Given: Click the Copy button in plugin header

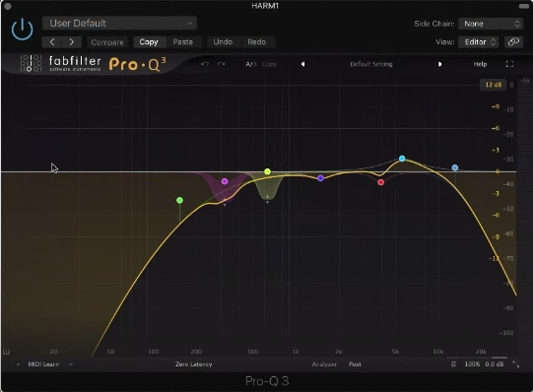Looking at the screenshot, I should tap(149, 42).
